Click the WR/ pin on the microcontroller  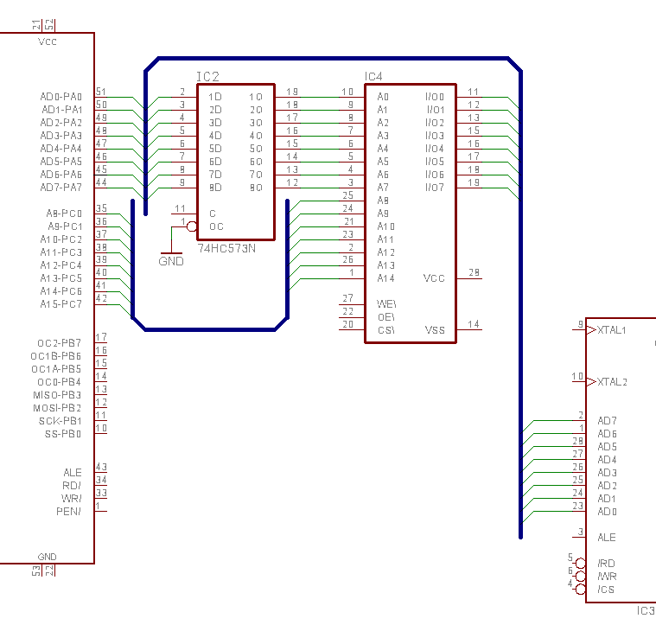pyautogui.click(x=72, y=499)
